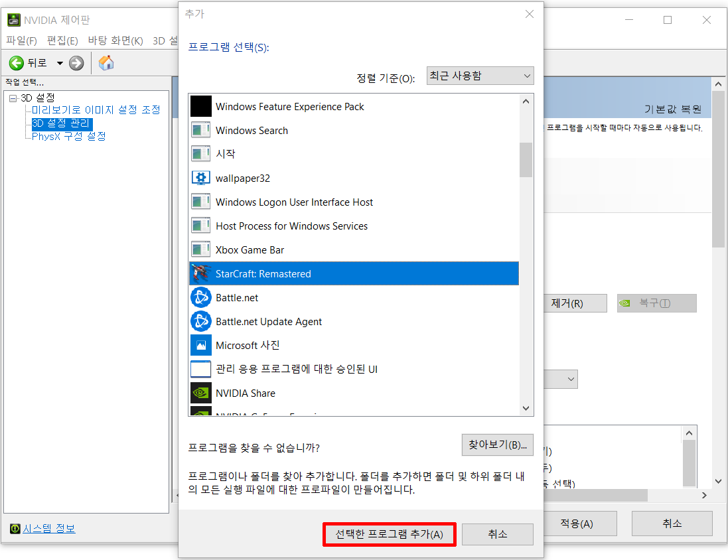Screen dimensions: 728x560
Task: Open the 시스템 정보 link
Action: 49,528
